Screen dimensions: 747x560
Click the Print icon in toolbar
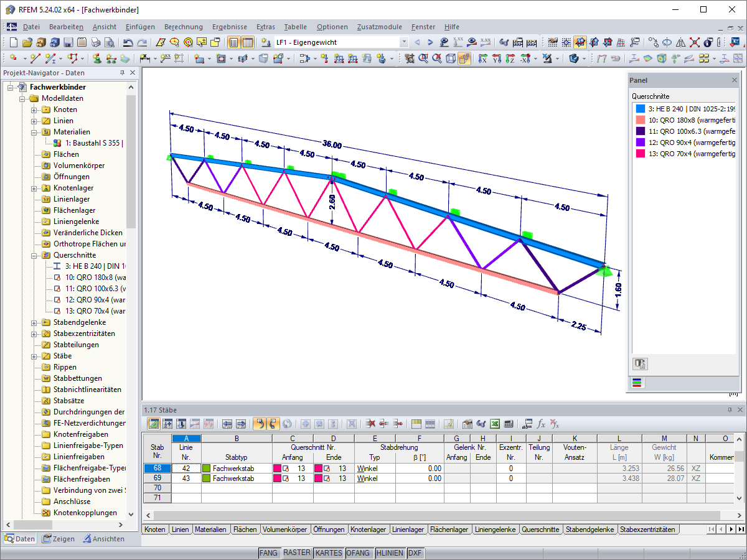[95, 42]
